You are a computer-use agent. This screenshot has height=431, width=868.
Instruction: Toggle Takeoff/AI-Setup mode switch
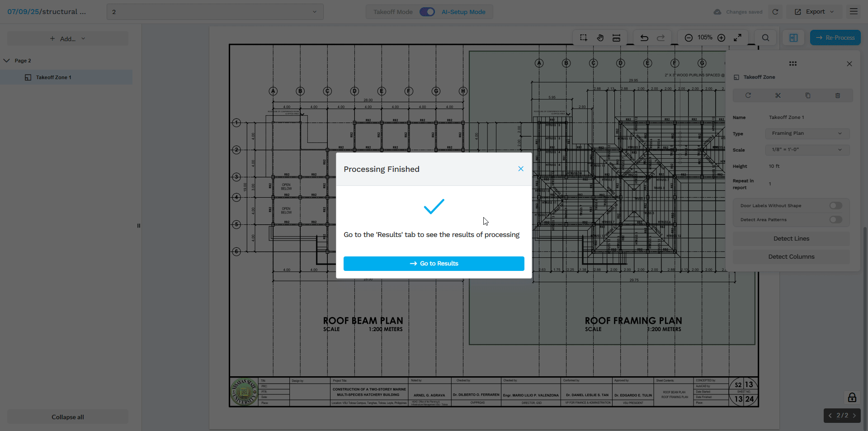(x=427, y=12)
